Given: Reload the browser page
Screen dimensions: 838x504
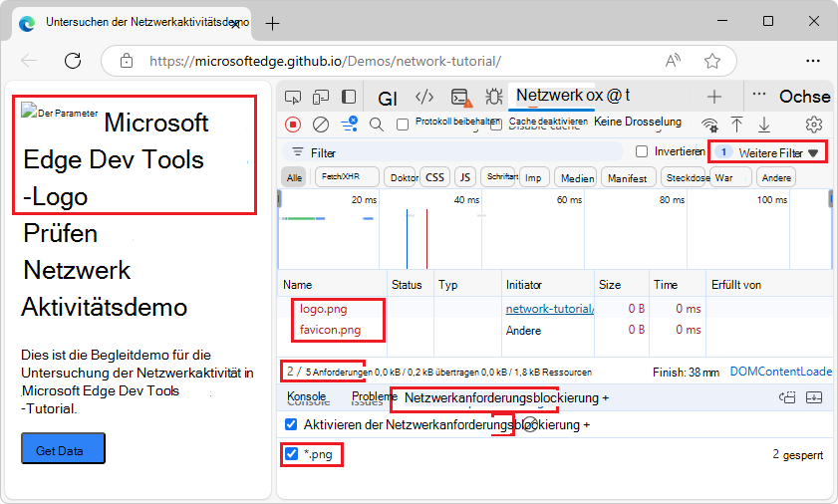Looking at the screenshot, I should pos(73,61).
